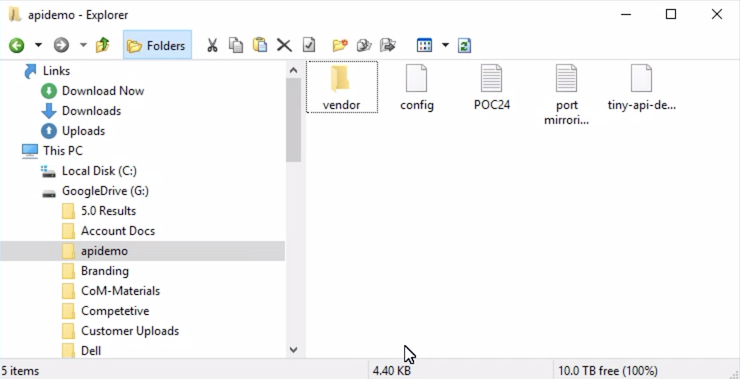
Task: Paste from clipboard icon
Action: point(260,45)
